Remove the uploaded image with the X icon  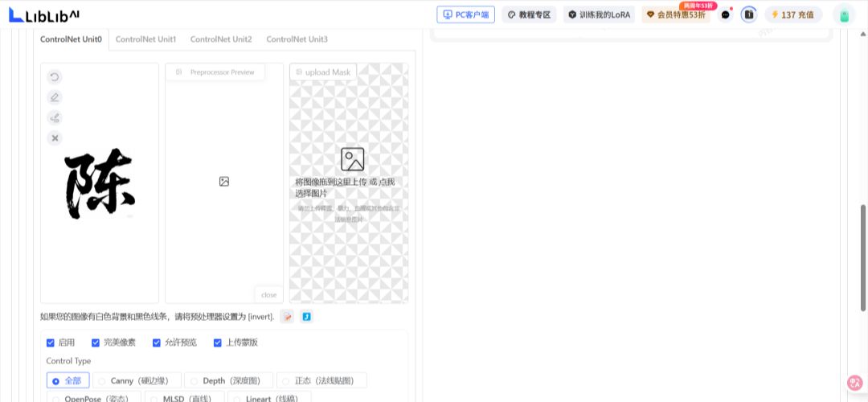tap(55, 138)
